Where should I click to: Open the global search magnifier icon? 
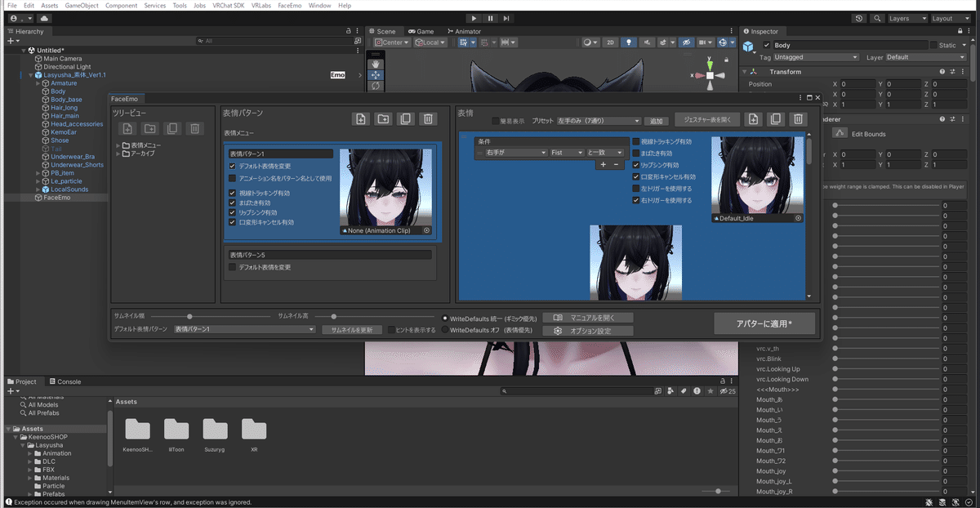pos(878,18)
